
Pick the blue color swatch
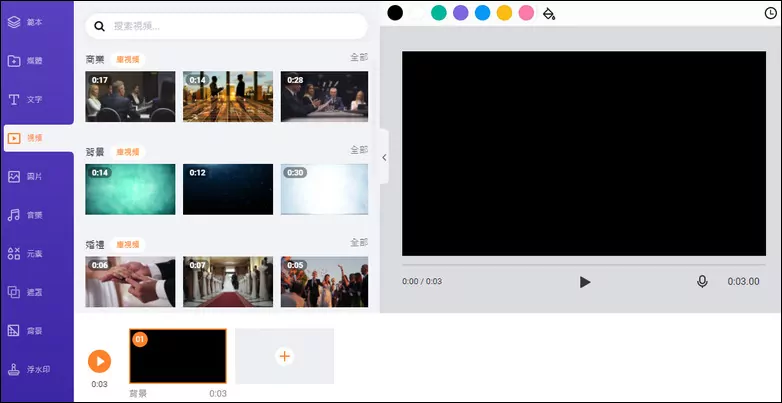[483, 13]
